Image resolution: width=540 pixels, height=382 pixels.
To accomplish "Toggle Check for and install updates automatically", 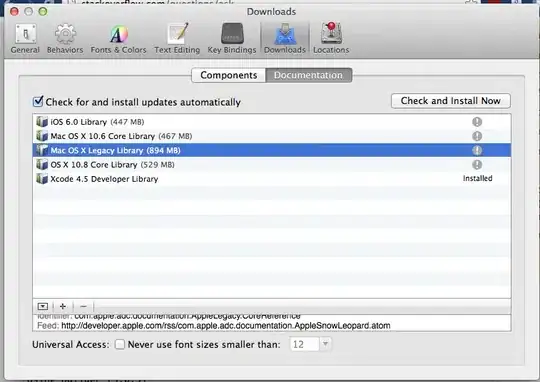I will click(x=38, y=102).
